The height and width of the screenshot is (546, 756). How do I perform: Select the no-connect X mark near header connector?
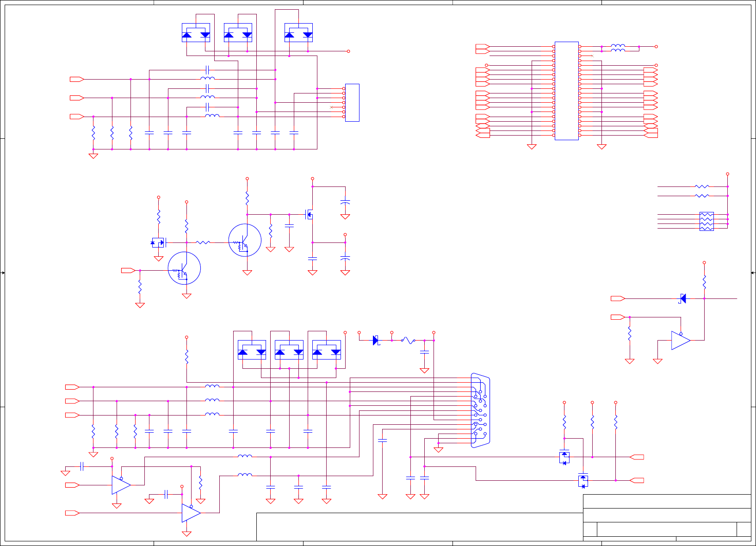(331, 107)
